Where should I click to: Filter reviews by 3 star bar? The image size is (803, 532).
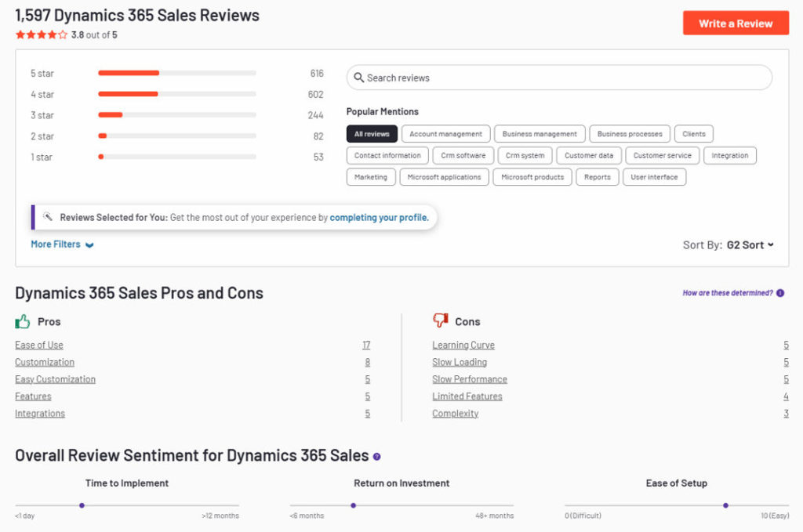[177, 115]
